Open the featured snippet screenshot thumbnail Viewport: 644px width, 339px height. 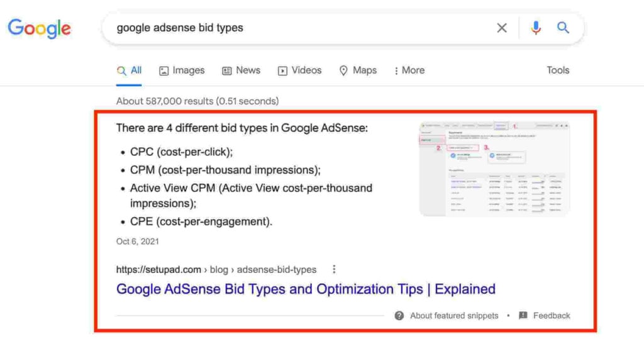pyautogui.click(x=494, y=169)
